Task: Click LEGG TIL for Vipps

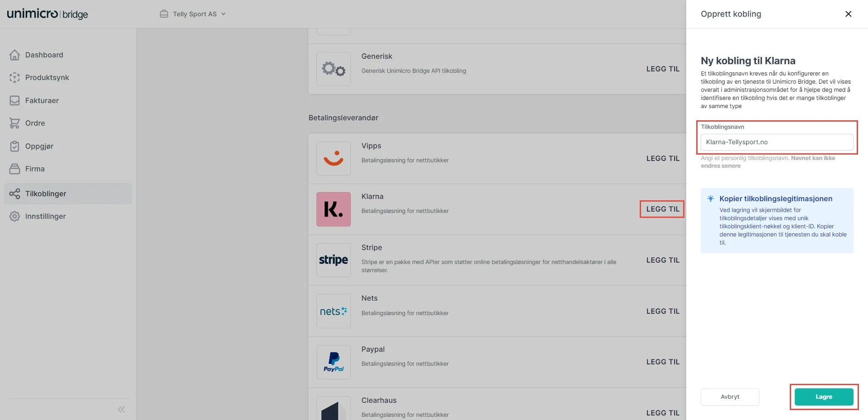Action: pyautogui.click(x=663, y=158)
